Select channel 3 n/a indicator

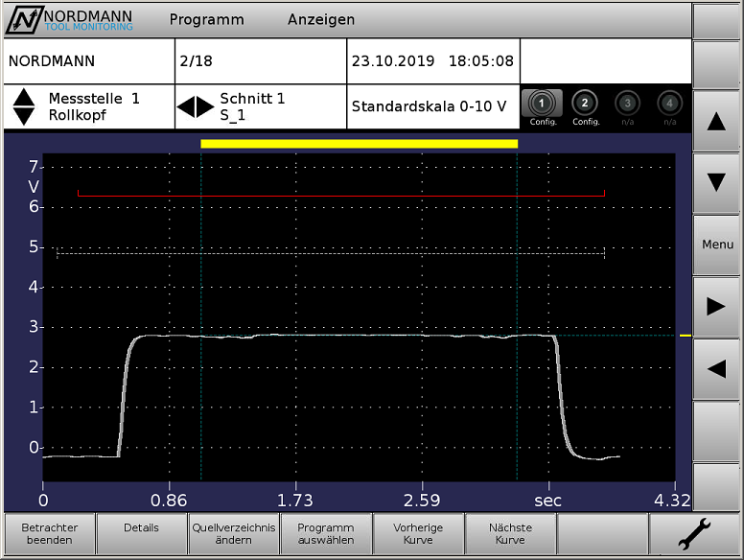627,107
